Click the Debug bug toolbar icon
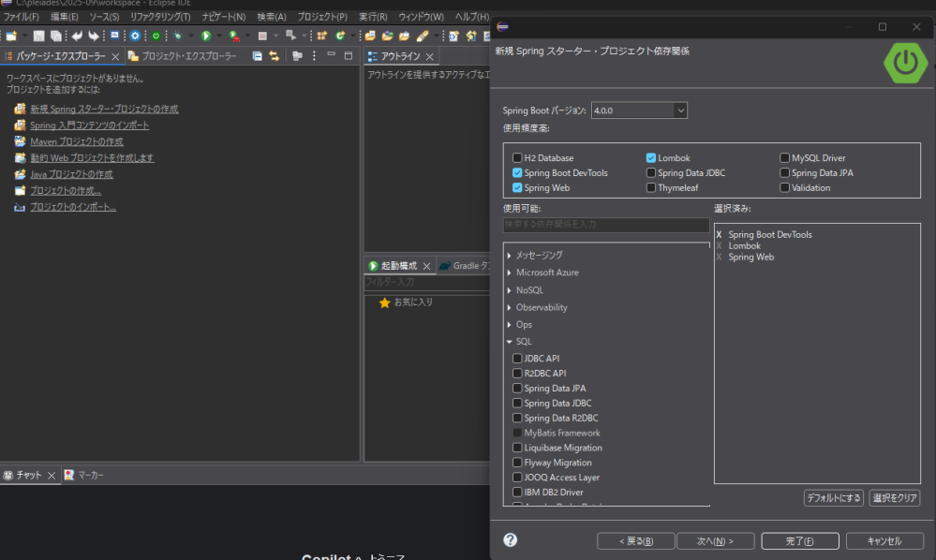 click(x=177, y=36)
